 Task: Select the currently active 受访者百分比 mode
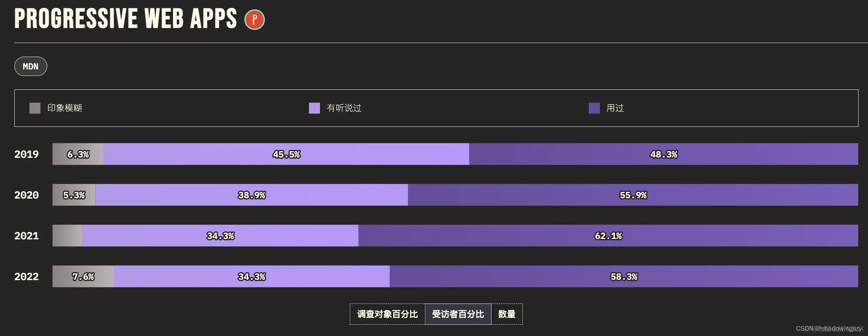pyautogui.click(x=459, y=314)
